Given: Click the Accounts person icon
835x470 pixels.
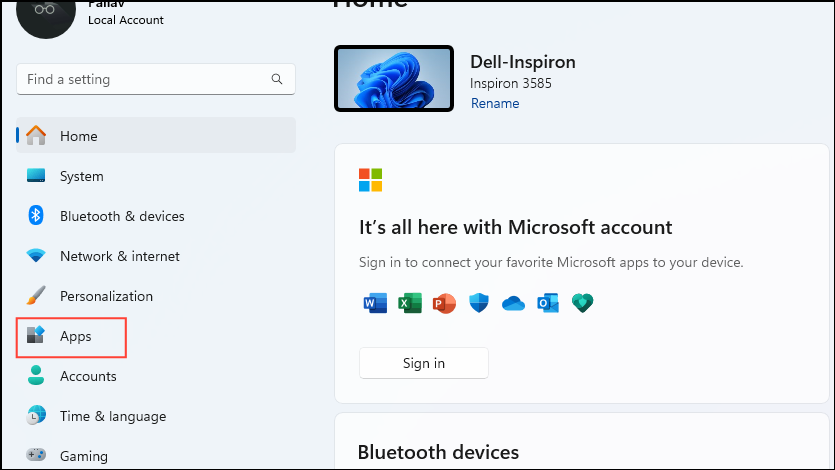Looking at the screenshot, I should (36, 375).
